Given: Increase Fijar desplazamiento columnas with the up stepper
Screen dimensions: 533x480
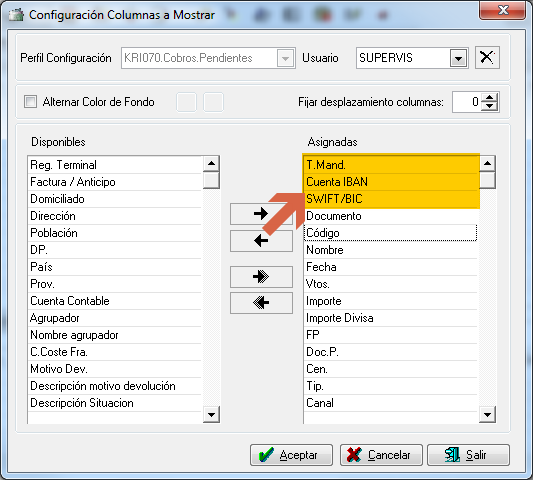Looking at the screenshot, I should [x=489, y=98].
